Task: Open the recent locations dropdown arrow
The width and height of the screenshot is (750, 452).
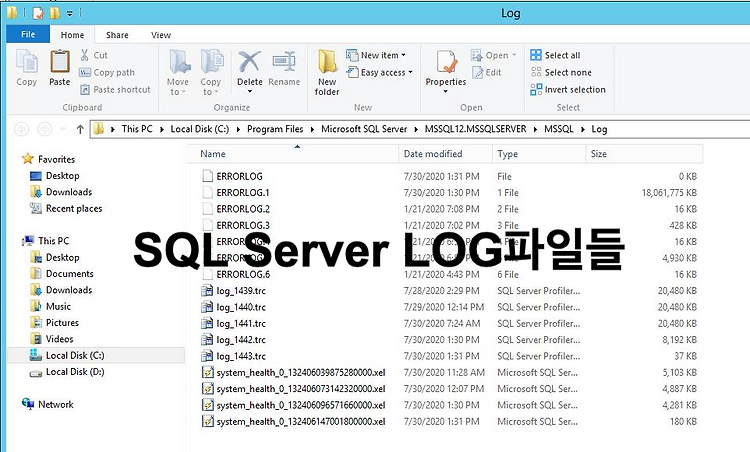Action: 63,129
